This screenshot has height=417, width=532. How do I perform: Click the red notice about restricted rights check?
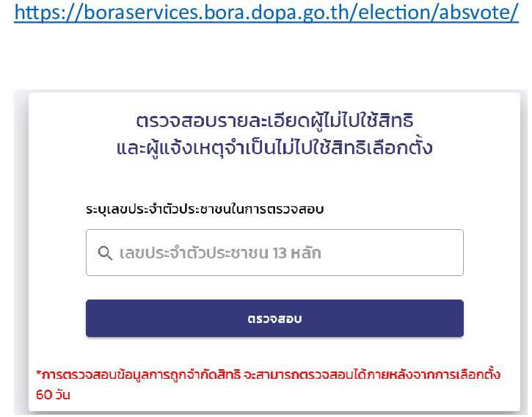pos(268,385)
